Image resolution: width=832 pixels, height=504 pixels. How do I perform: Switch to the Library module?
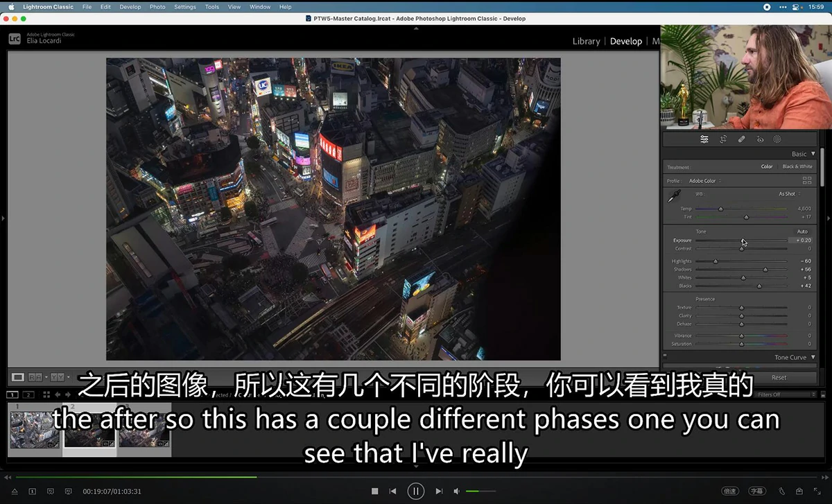(586, 42)
